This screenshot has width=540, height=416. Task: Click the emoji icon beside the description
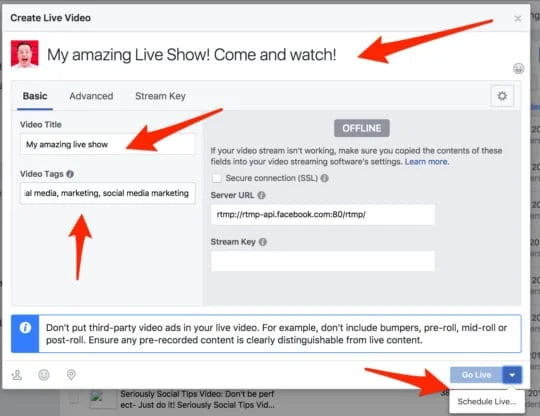(518, 69)
